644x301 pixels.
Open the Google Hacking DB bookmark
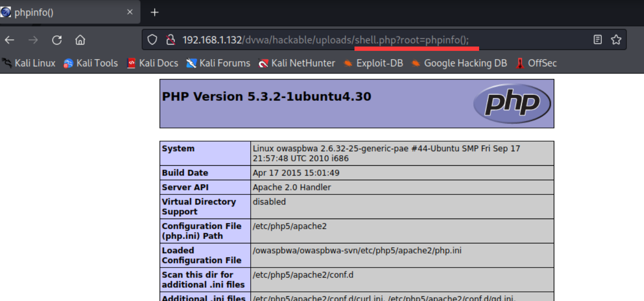[459, 63]
